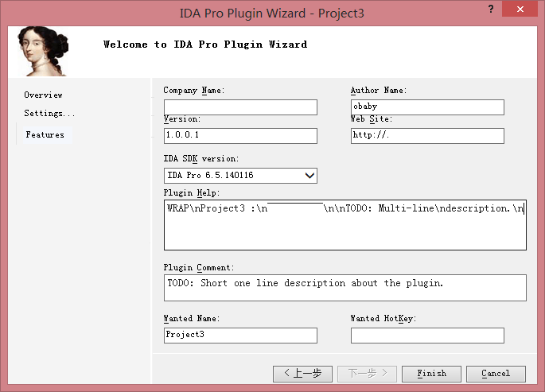Click the Author Name field containing obaby
This screenshot has width=545, height=392.
427,107
